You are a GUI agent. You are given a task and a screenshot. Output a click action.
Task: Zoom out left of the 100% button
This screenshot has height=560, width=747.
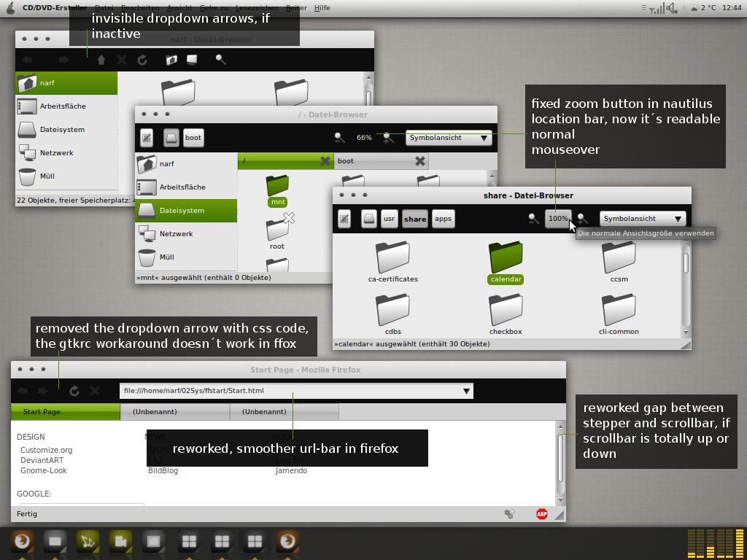pos(533,219)
